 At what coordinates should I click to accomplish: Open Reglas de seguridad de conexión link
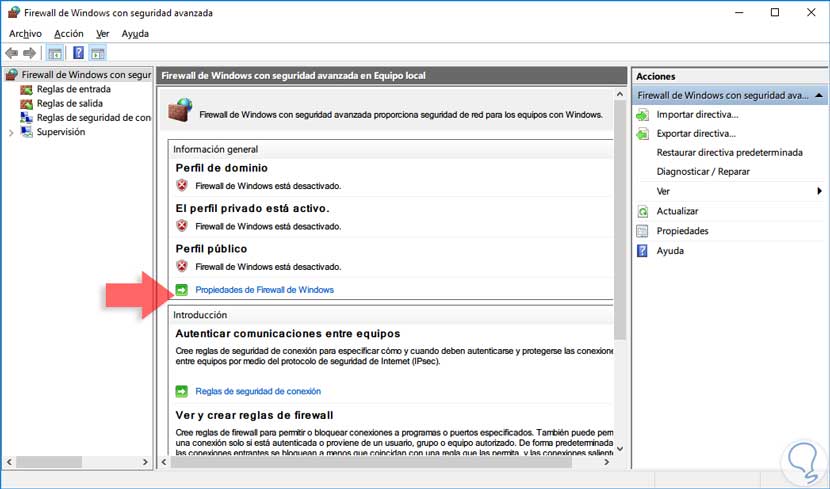(258, 391)
